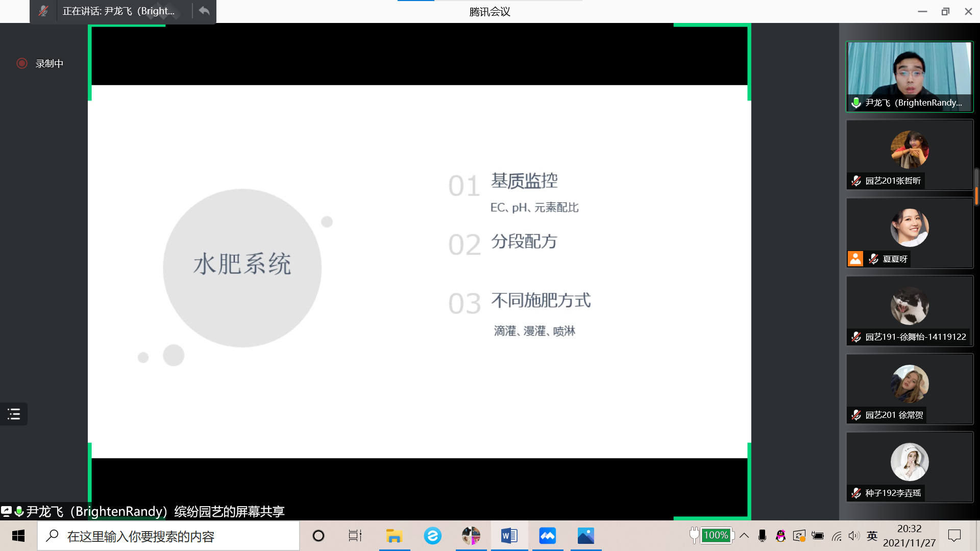Open the 英 input language selector
980x551 pixels.
pos(872,536)
